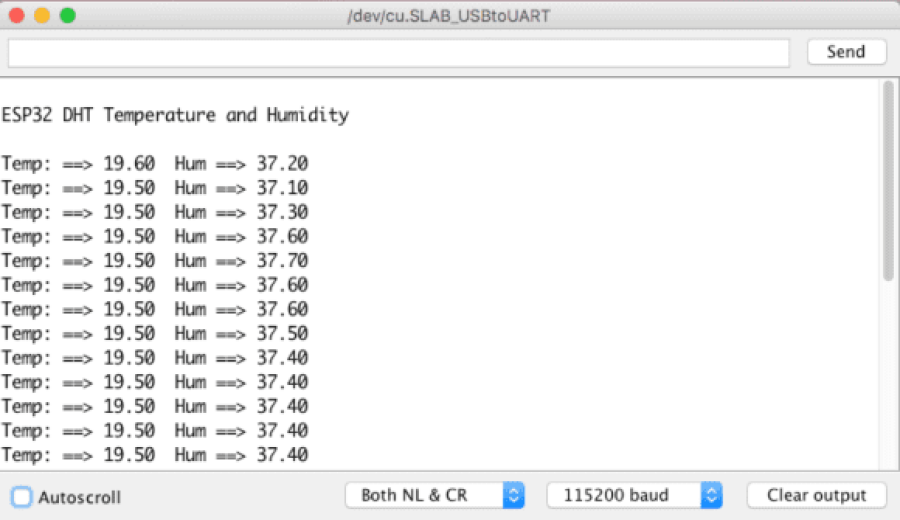This screenshot has width=900, height=520.
Task: Click the ESP32 DHT Temperature and Humidity line
Action: [x=175, y=115]
